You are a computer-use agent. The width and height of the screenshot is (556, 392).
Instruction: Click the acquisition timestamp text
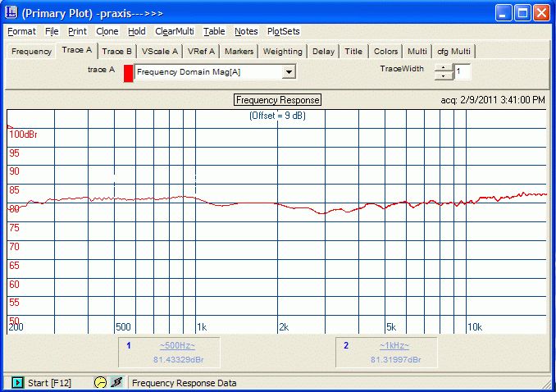(x=493, y=100)
